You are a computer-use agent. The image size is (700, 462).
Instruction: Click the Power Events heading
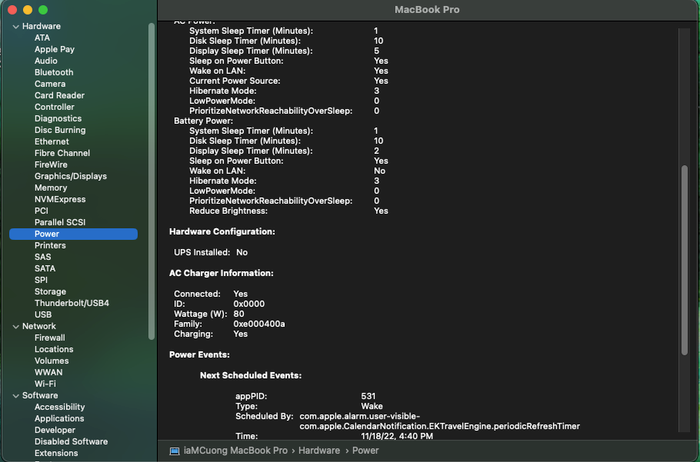tap(200, 355)
